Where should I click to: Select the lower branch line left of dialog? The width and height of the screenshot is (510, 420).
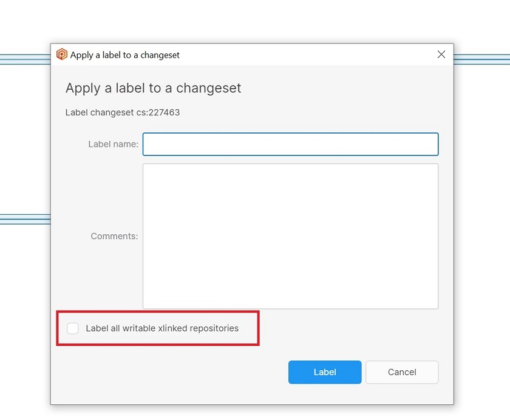(x=24, y=219)
